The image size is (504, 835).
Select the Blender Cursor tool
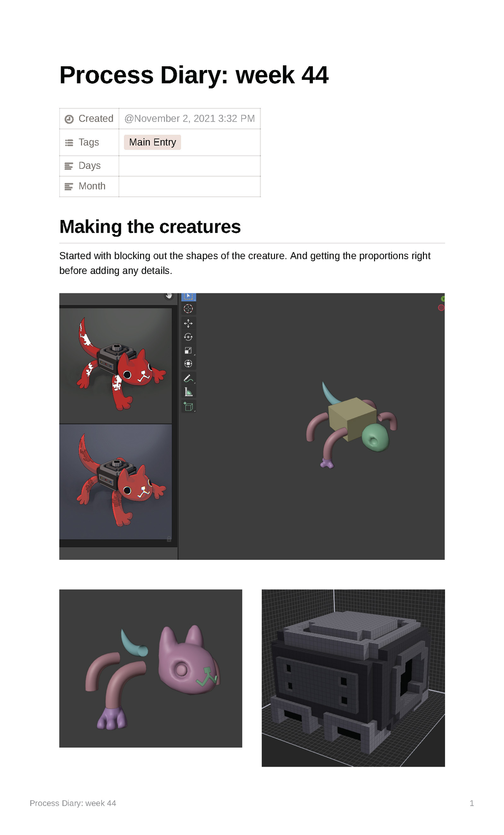188,309
